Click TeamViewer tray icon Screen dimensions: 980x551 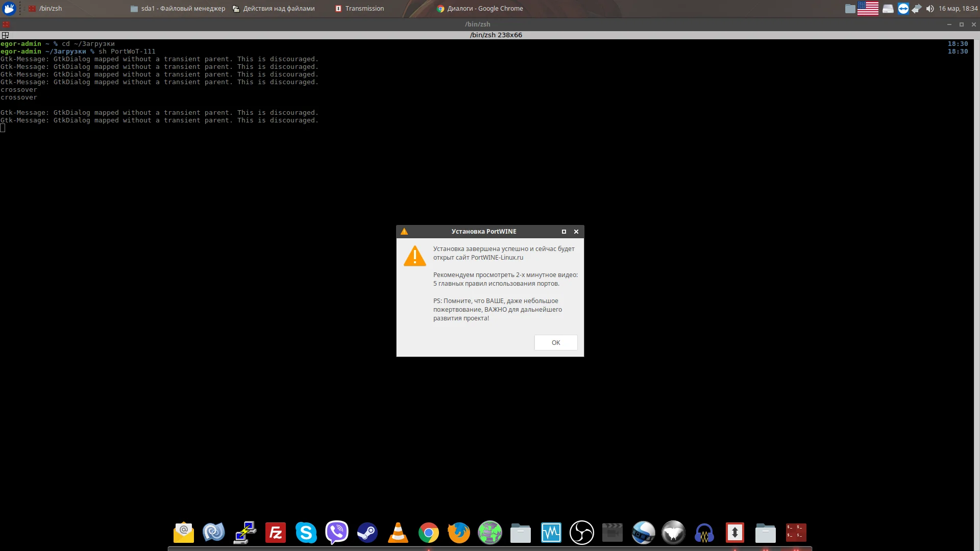tap(903, 9)
